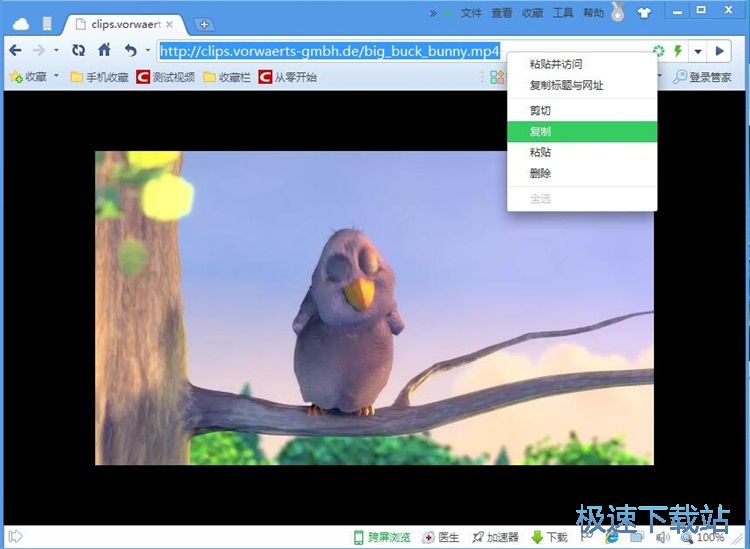Minimize the browser window
750x549 pixels.
pyautogui.click(x=677, y=12)
